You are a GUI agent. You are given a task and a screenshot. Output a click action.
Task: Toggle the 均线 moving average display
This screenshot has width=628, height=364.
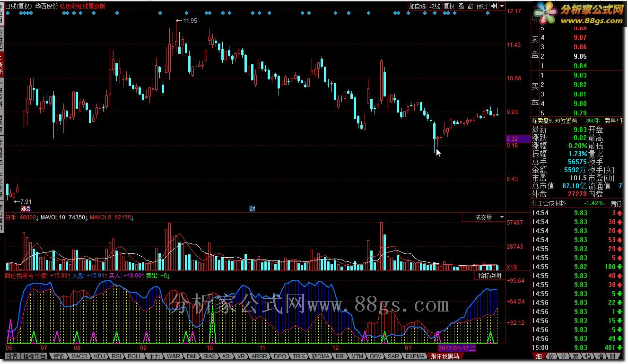(x=434, y=6)
